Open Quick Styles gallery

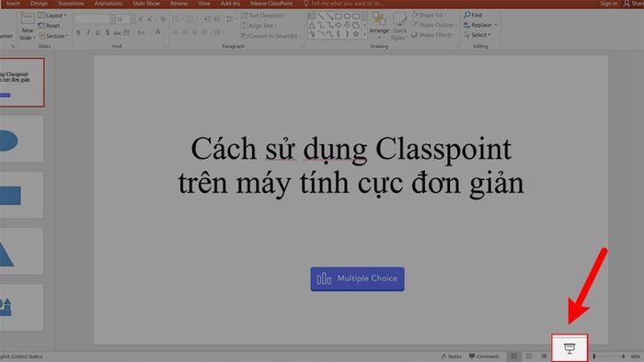point(399,27)
